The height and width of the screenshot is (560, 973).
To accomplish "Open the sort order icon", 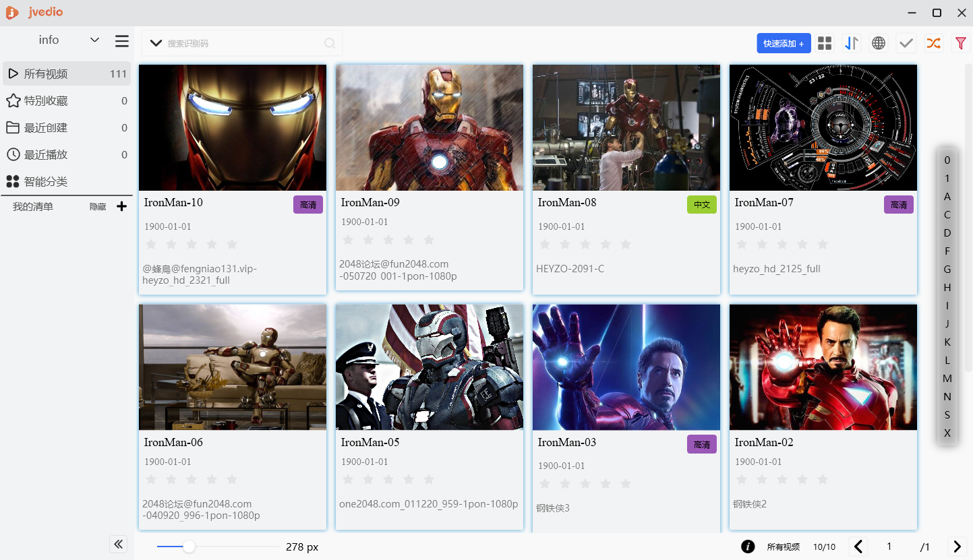I will (852, 43).
